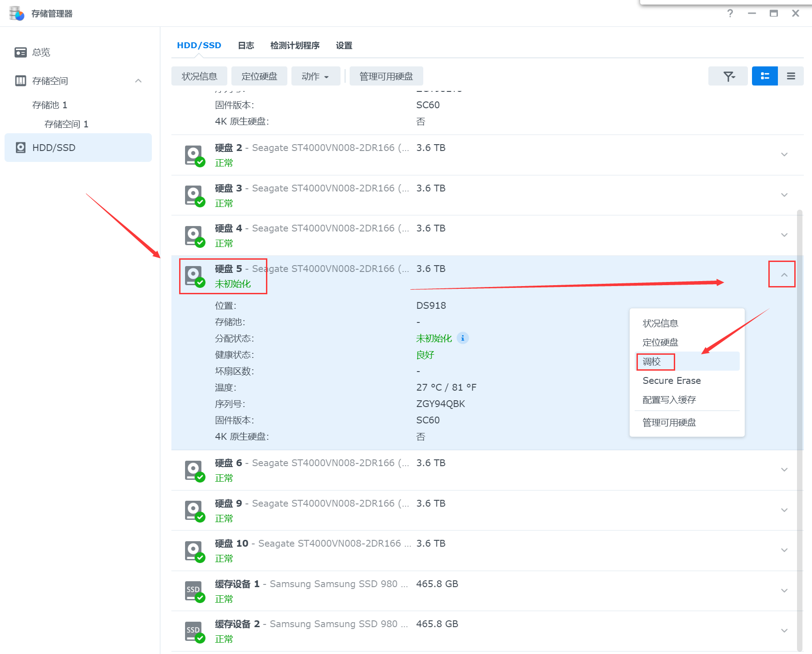Viewport: 812px width, 654px height.
Task: Open the 动作 dropdown button
Action: (x=315, y=76)
